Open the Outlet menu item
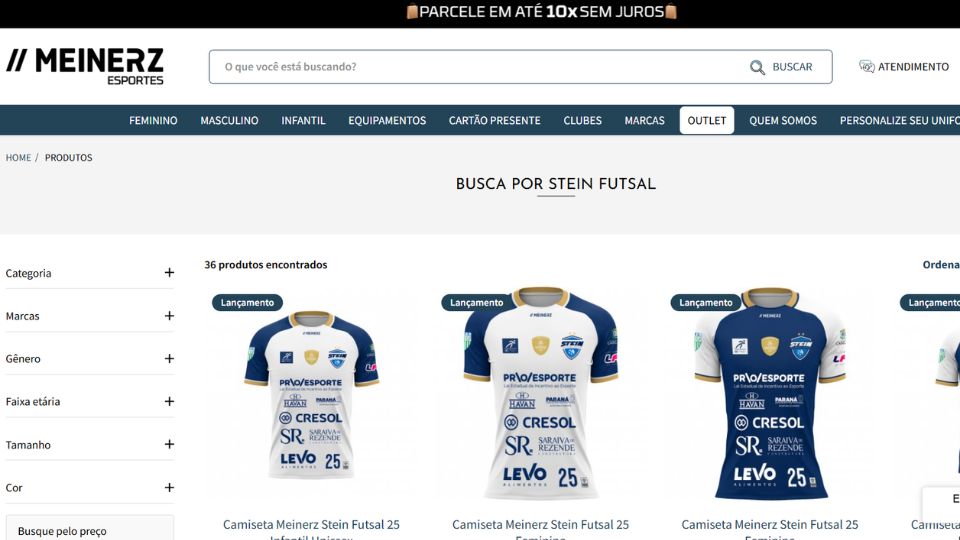 [x=707, y=121]
